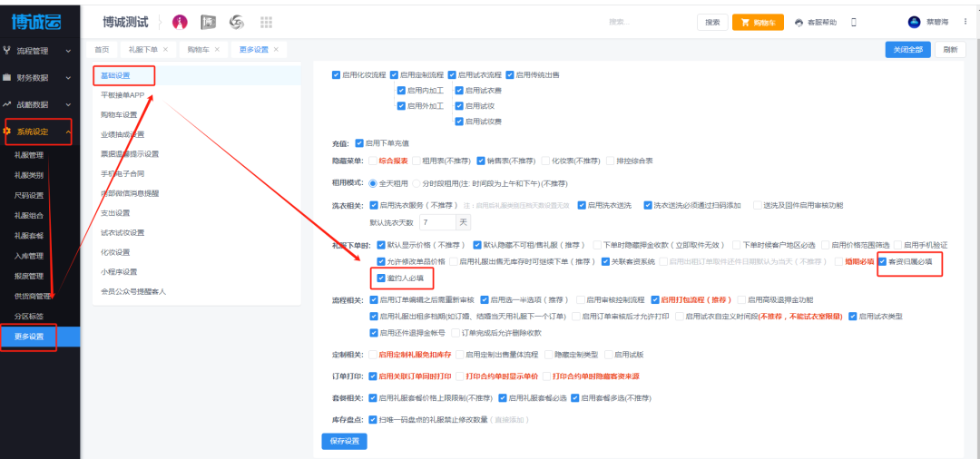Image resolution: width=980 pixels, height=459 pixels.
Task: Toggle 启用洗衣送洗 checkbox
Action: point(582,205)
